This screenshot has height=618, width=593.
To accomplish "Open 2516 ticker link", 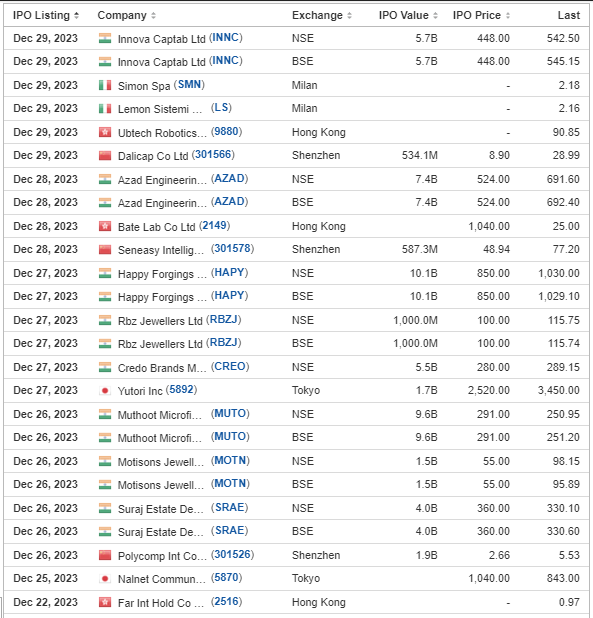I will [226, 601].
